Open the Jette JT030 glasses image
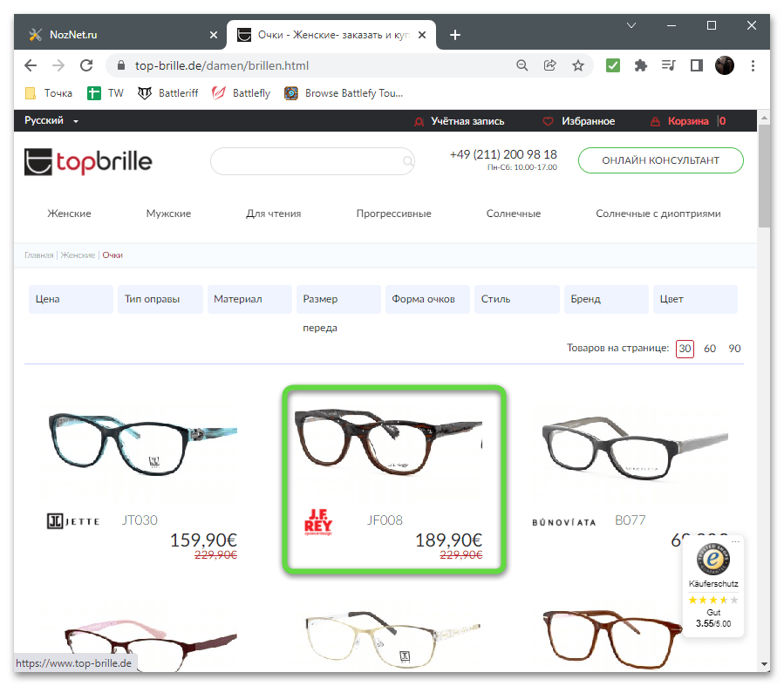Image resolution: width=784 pixels, height=686 pixels. tap(142, 444)
